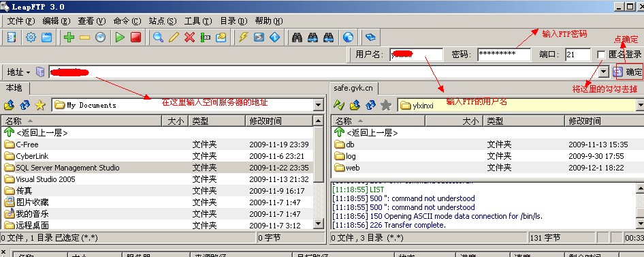Click the green plus add icon

pyautogui.click(x=69, y=37)
